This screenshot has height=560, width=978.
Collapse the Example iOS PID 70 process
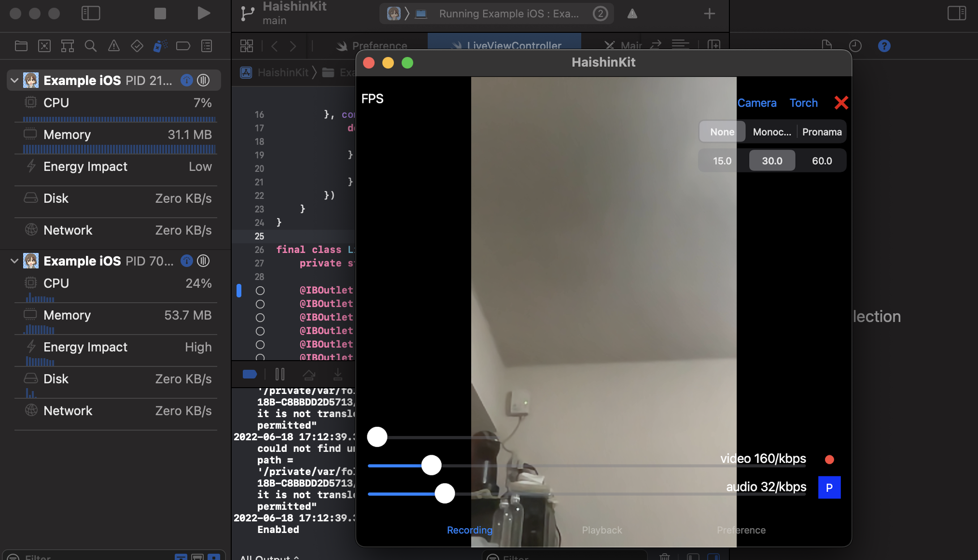tap(14, 261)
